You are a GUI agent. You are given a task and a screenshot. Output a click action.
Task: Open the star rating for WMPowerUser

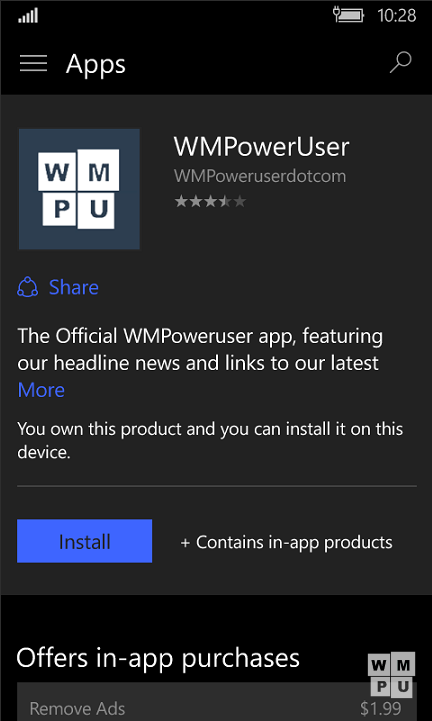pos(210,201)
